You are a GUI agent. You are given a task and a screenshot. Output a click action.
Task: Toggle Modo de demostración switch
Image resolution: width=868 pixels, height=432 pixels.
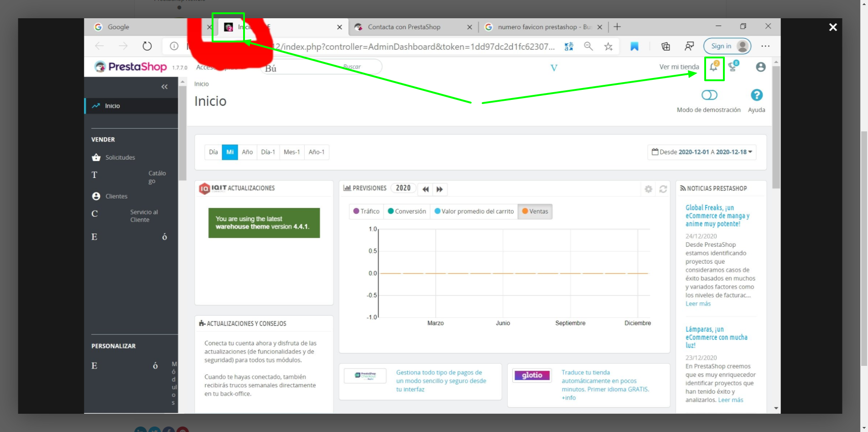click(x=709, y=95)
